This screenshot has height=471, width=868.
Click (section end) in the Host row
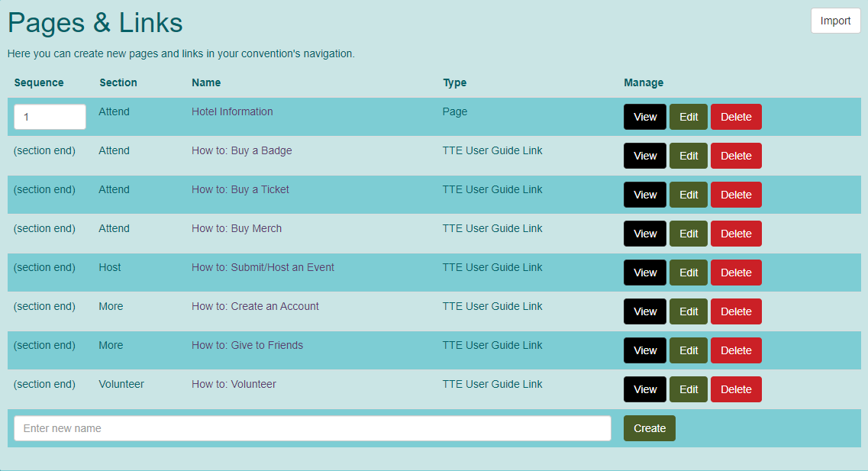point(44,267)
